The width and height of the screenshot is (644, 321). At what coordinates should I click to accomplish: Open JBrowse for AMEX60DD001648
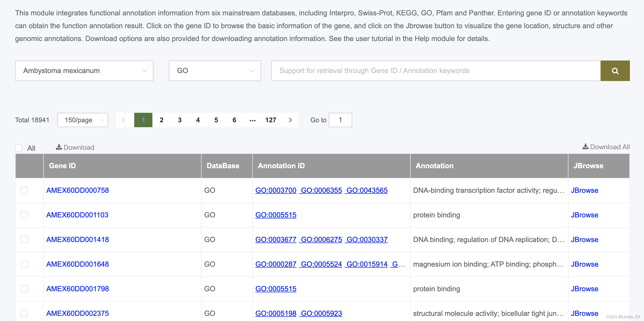(x=584, y=264)
